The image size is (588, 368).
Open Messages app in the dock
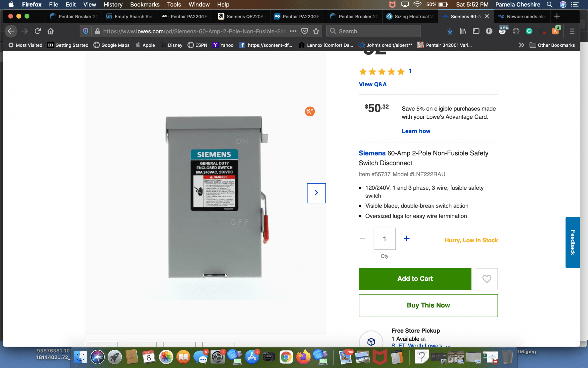click(x=201, y=357)
